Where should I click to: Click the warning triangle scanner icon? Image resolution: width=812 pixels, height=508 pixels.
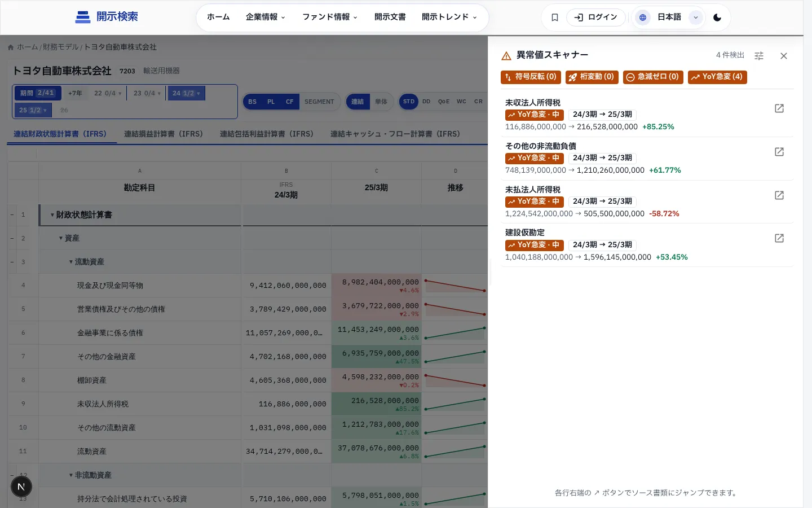coord(506,55)
